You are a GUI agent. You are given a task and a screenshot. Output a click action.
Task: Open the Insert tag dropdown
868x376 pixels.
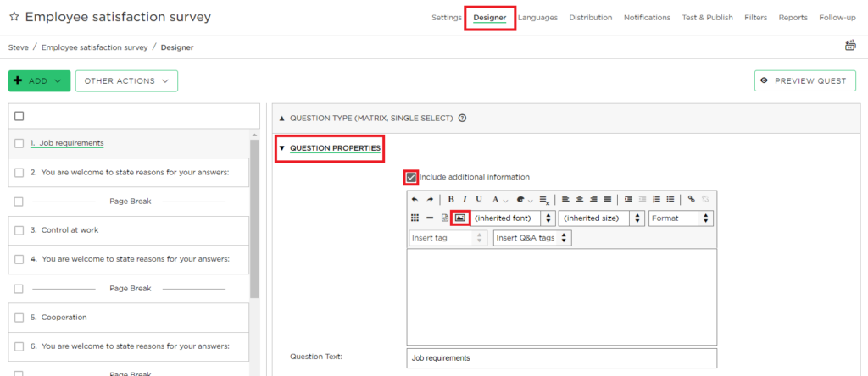[449, 238]
